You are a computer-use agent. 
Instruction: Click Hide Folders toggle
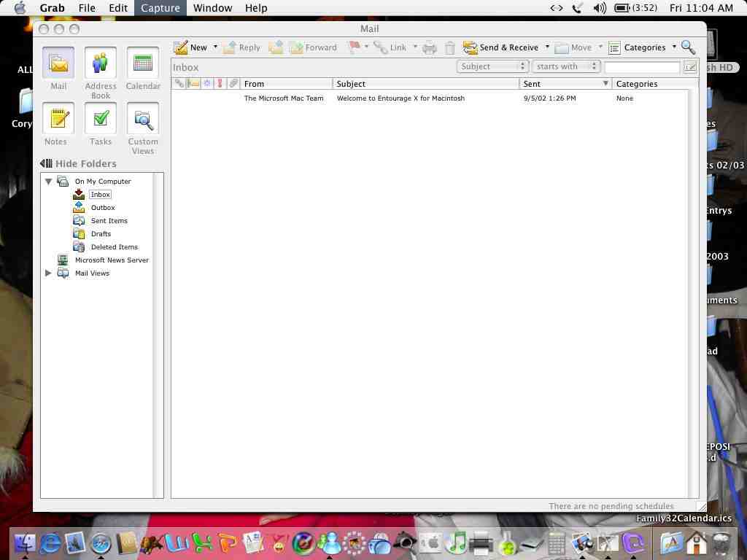click(x=79, y=164)
